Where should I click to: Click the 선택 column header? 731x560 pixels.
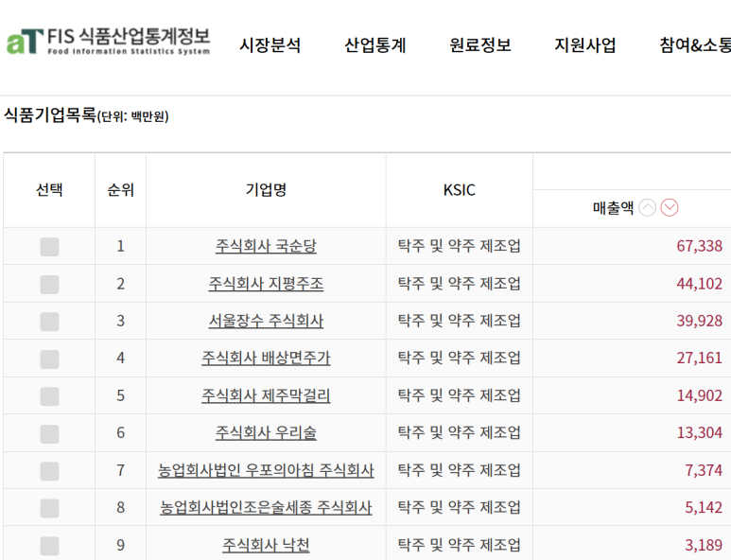pos(49,190)
